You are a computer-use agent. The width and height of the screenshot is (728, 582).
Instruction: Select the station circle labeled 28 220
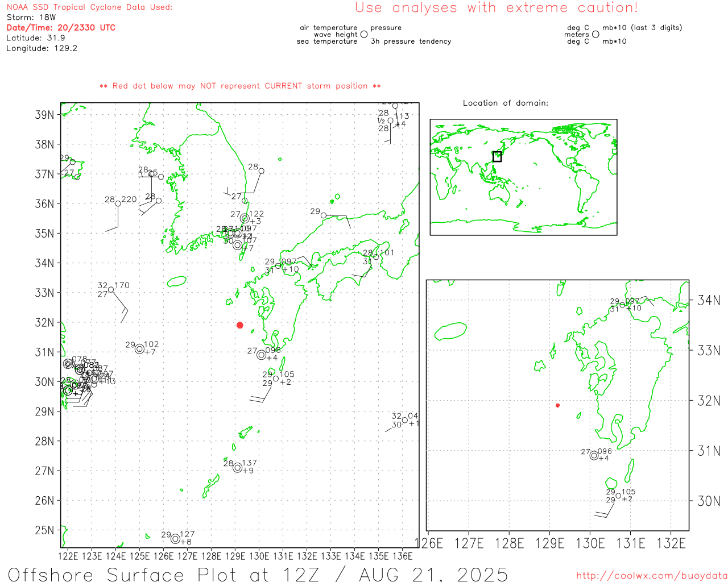pyautogui.click(x=118, y=203)
